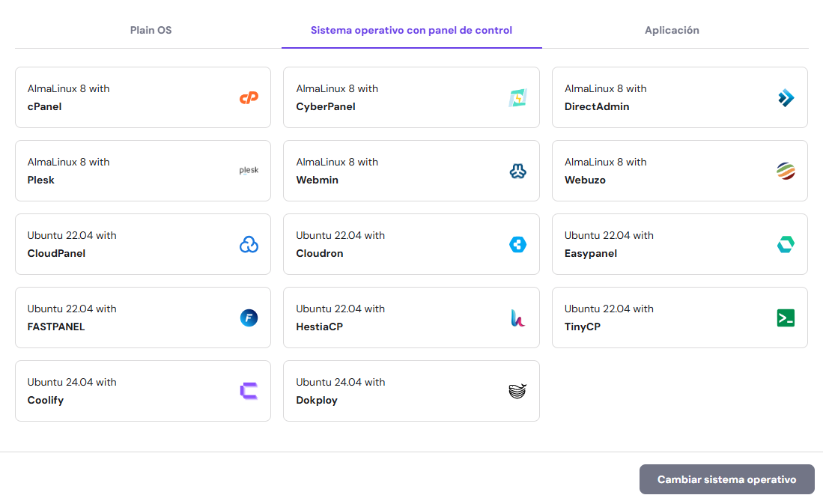Click the Cloudron blue hexagon icon
Image resolution: width=823 pixels, height=504 pixels.
[x=517, y=244]
